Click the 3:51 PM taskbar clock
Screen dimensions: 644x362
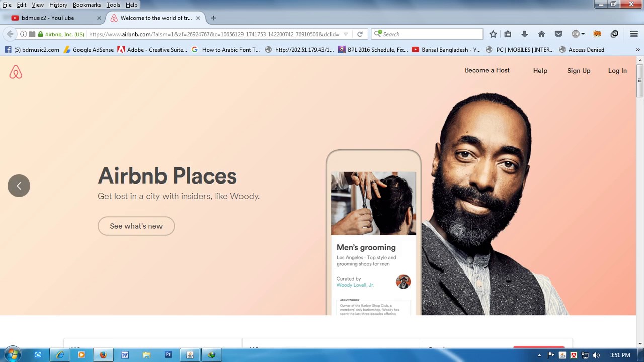pyautogui.click(x=620, y=355)
